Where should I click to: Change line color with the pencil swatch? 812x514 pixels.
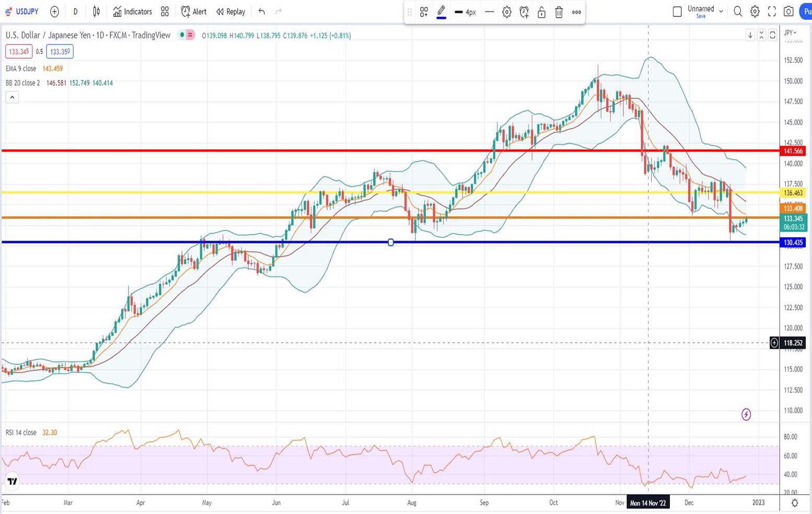[441, 12]
